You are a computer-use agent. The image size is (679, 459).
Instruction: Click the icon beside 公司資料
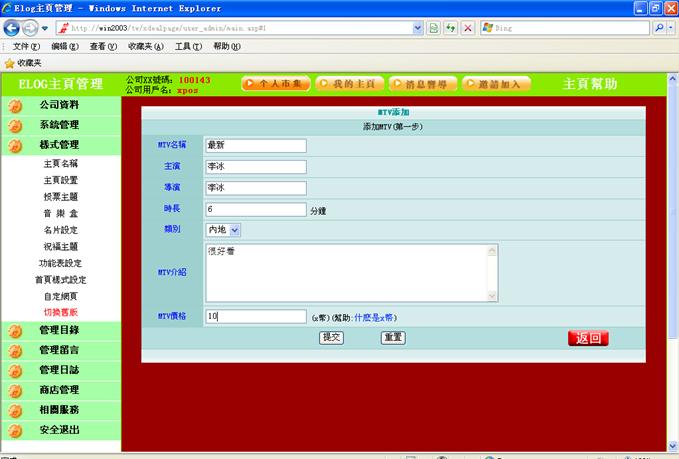point(15,105)
